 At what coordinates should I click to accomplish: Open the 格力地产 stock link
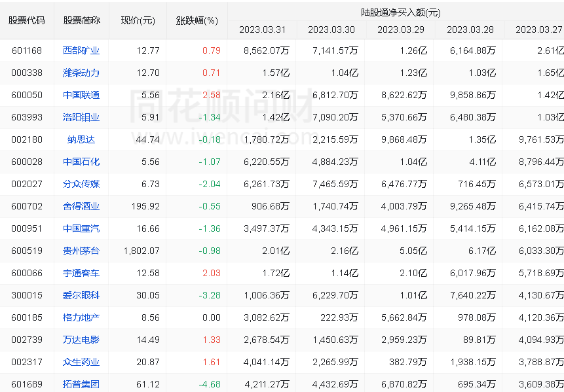[81, 317]
